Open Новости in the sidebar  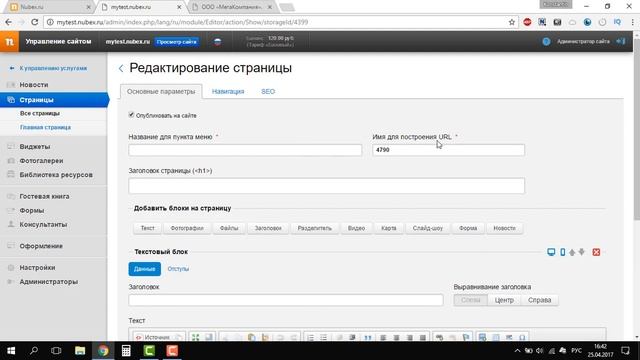click(x=34, y=84)
